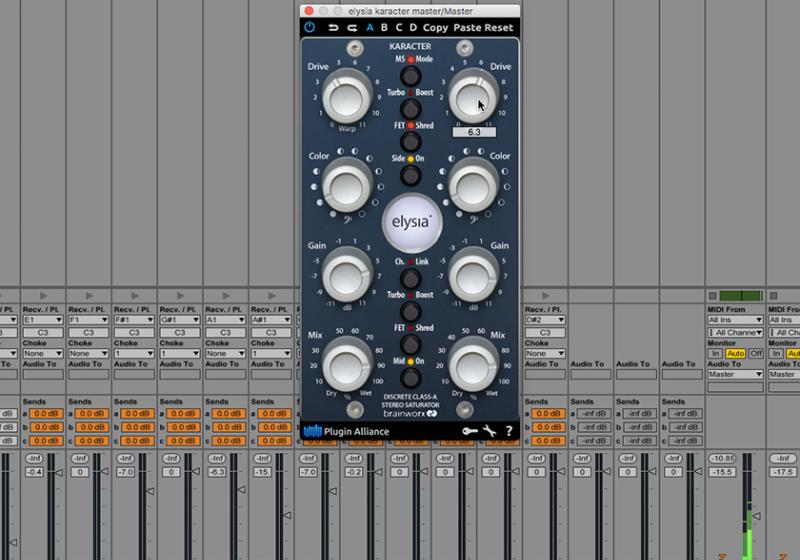Viewport: 800px width, 560px height.
Task: Click send c 0.0 dB under F#1 track
Action: pos(137,441)
